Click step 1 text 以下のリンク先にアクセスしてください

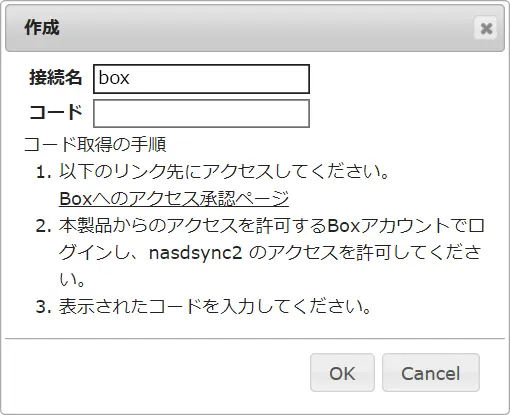click(224, 172)
